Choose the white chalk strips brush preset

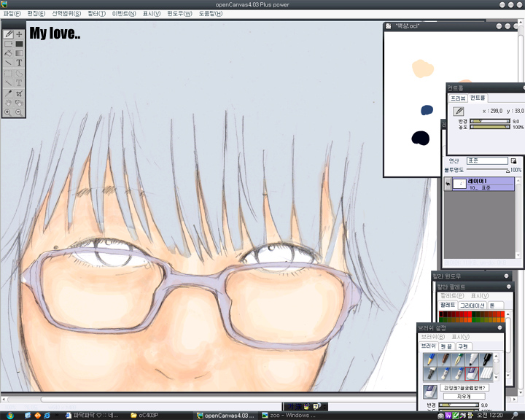tap(486, 373)
